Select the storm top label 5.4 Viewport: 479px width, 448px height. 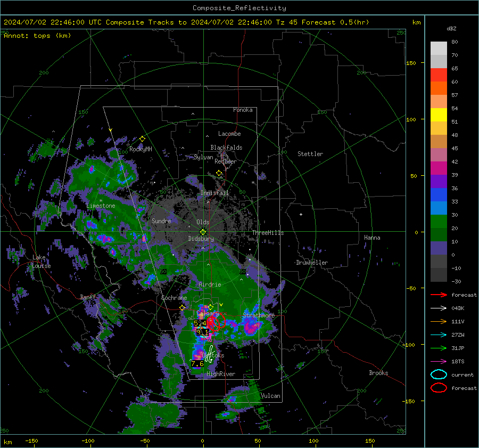point(200,323)
